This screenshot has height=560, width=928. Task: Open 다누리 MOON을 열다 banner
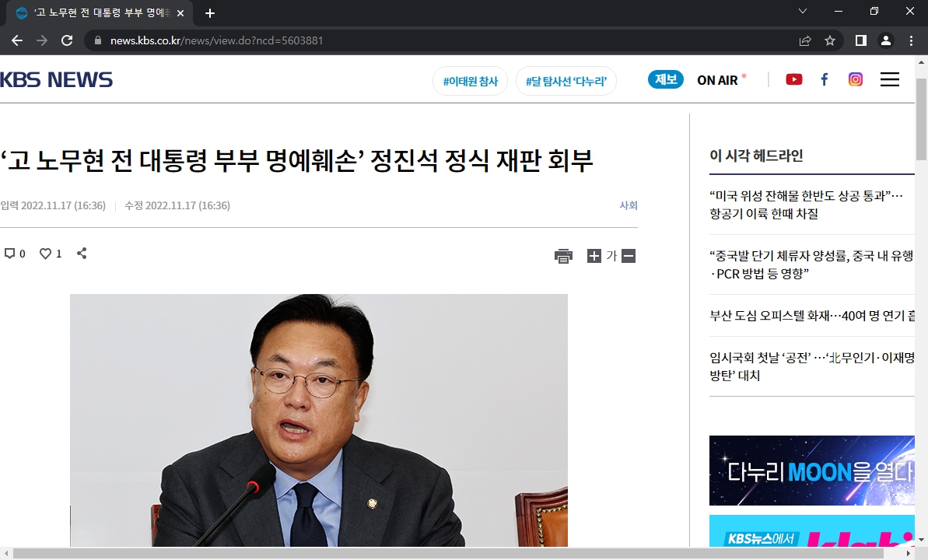tap(812, 471)
